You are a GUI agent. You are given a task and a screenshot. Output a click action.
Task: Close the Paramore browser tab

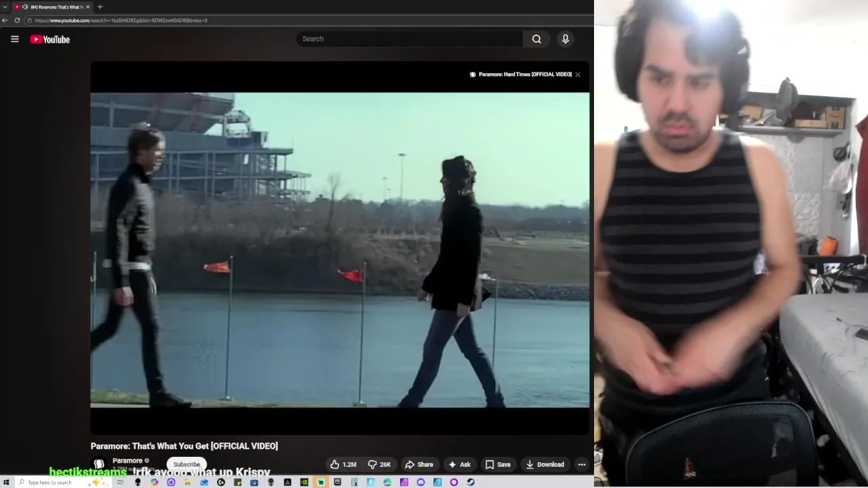click(87, 7)
